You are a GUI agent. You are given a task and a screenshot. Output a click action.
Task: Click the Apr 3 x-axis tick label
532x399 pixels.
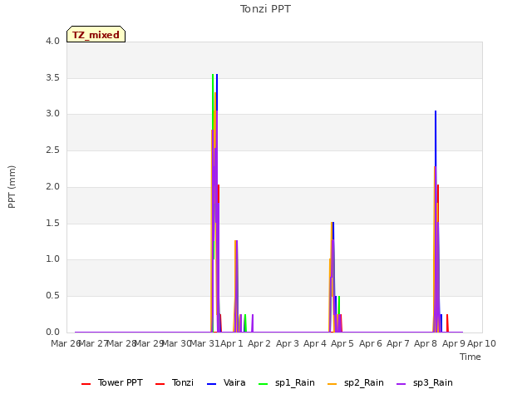click(288, 343)
